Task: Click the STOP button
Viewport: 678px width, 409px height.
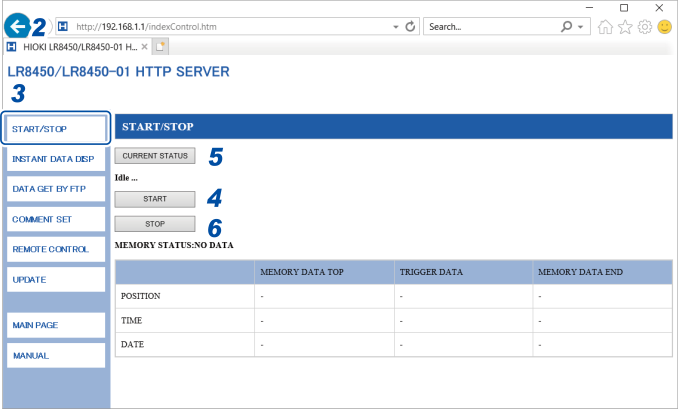Action: click(155, 224)
